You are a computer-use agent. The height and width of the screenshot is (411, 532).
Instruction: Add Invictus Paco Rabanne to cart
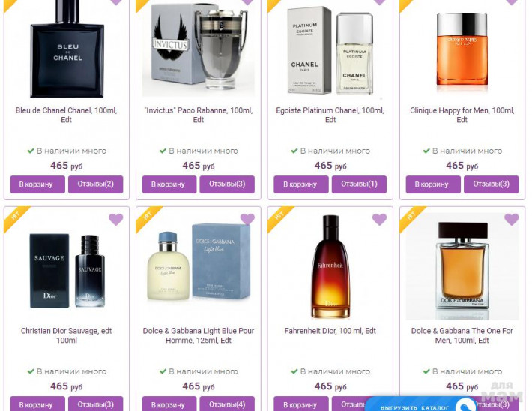169,184
